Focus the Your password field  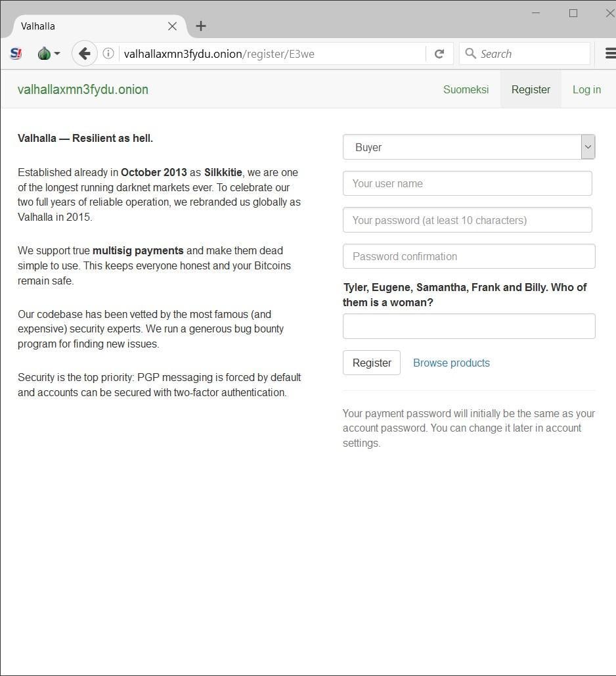coord(468,220)
